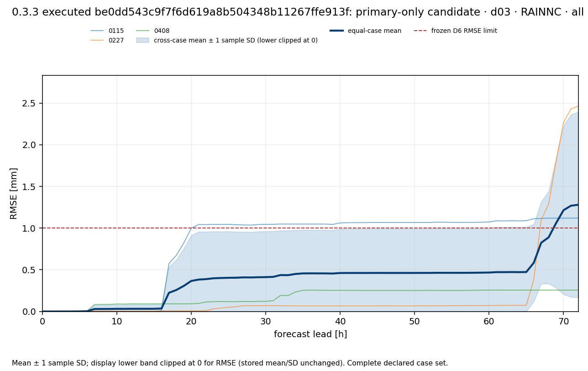Viewport: 588px width, 371px height.
Task: Click the 0227 orange legend line marker
Action: pos(97,41)
